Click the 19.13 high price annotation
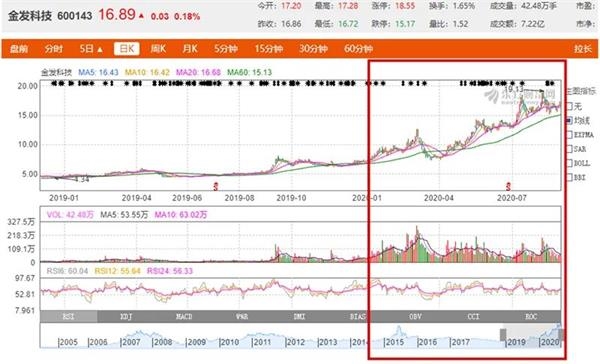The width and height of the screenshot is (600, 364). coord(514,89)
